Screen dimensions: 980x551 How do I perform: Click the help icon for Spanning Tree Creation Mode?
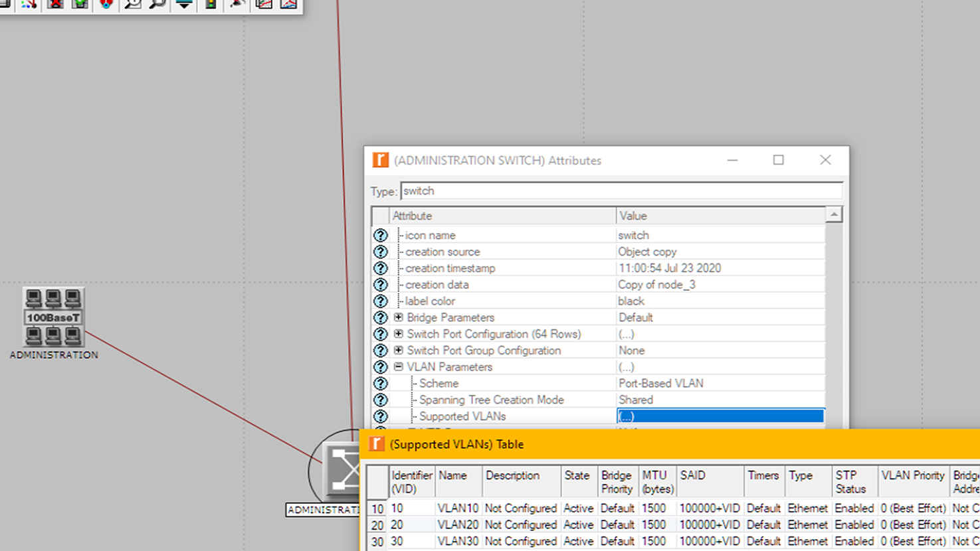380,400
